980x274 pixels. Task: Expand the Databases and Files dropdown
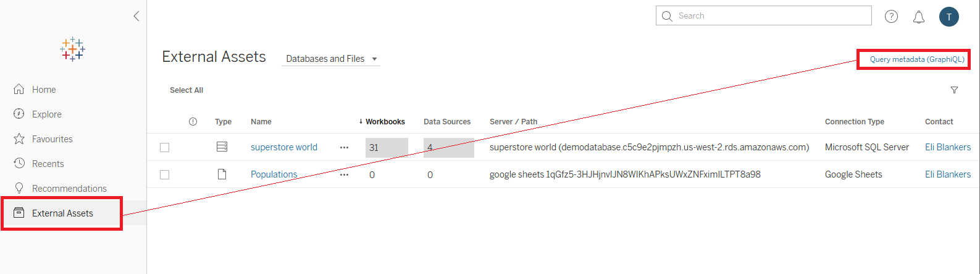click(x=331, y=59)
